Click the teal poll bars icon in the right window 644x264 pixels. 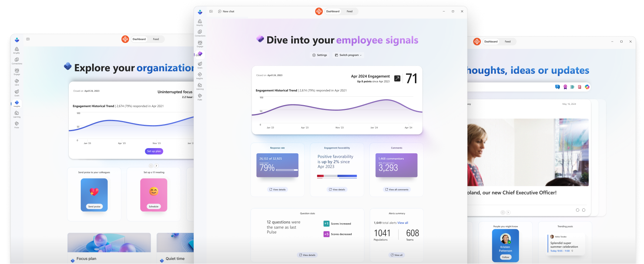click(573, 87)
